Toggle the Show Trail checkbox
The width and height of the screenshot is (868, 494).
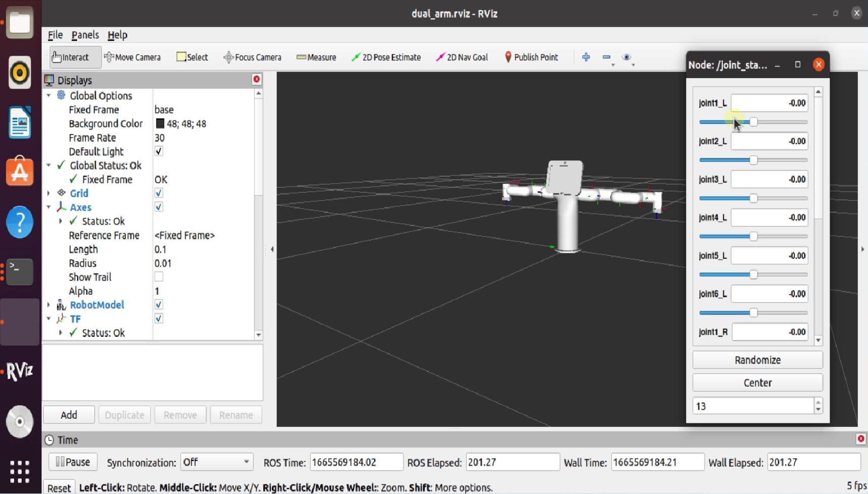point(159,277)
